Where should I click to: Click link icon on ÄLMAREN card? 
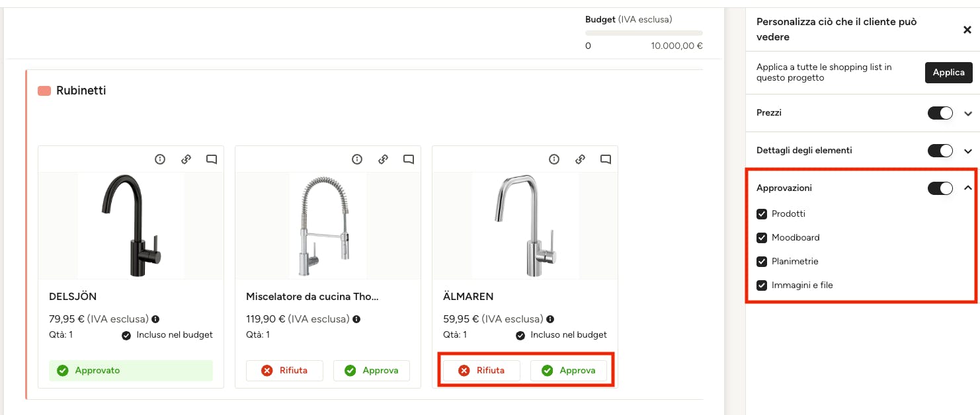pyautogui.click(x=580, y=159)
